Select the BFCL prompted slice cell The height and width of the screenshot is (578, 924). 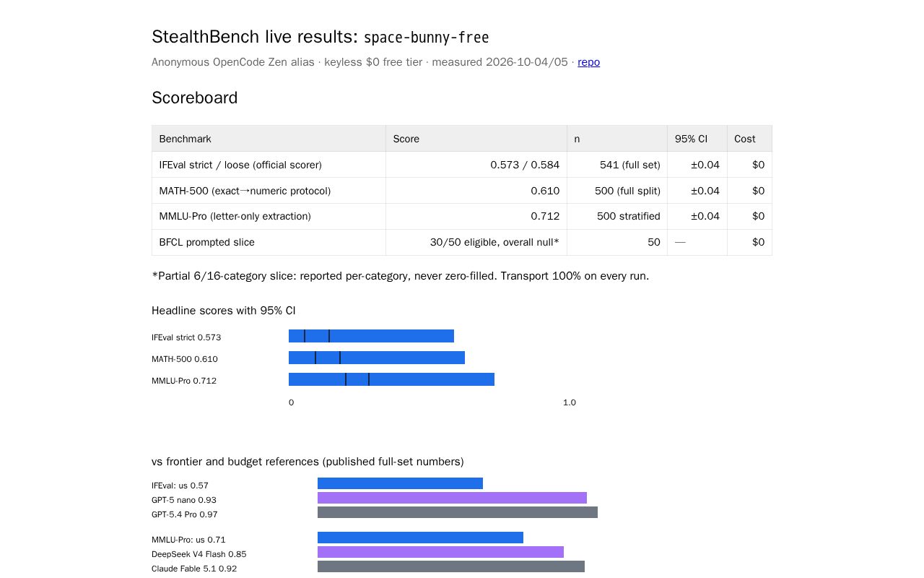coord(269,243)
